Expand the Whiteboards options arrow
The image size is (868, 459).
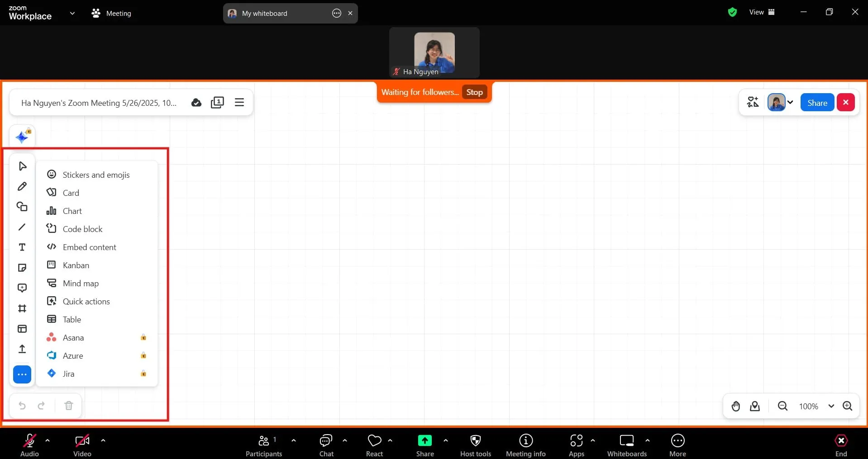tap(647, 440)
